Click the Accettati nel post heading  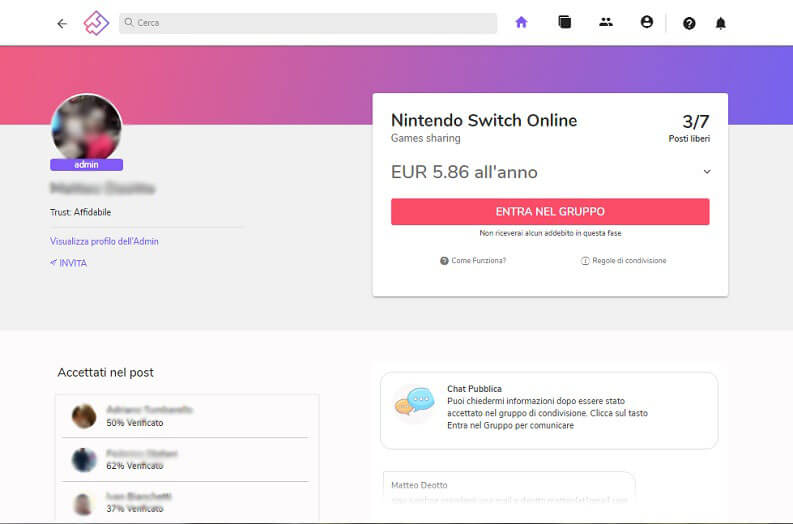tap(106, 372)
